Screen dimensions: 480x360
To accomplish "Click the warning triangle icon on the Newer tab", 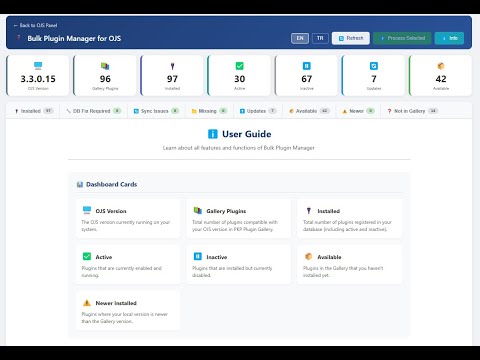I will (345, 111).
